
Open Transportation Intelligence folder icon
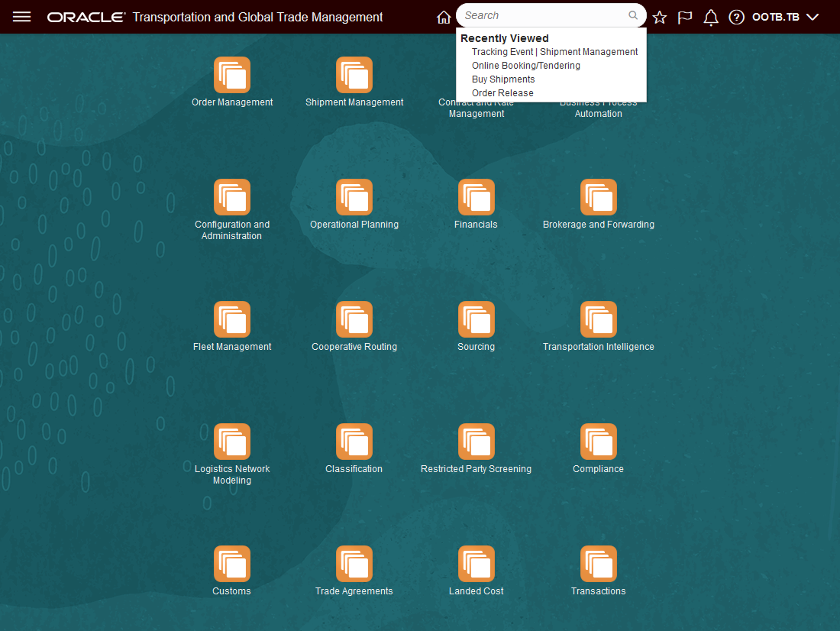tap(599, 319)
